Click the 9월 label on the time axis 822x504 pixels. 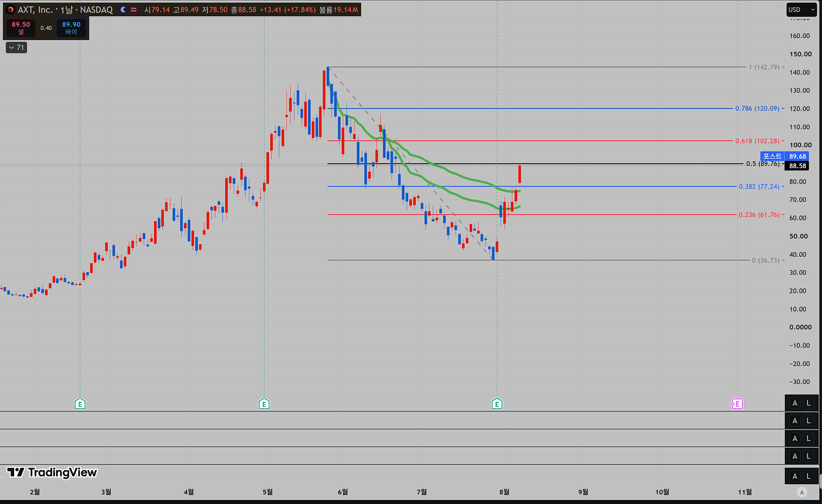pyautogui.click(x=583, y=492)
